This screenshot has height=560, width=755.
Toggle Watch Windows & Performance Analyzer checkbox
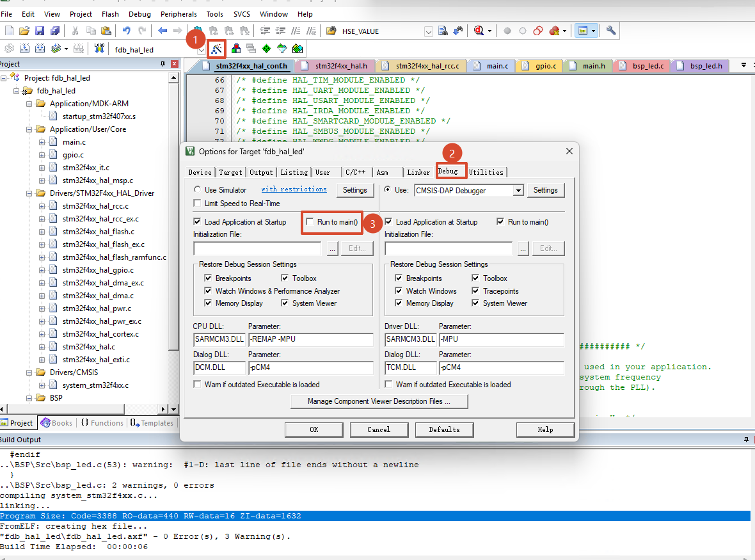208,291
